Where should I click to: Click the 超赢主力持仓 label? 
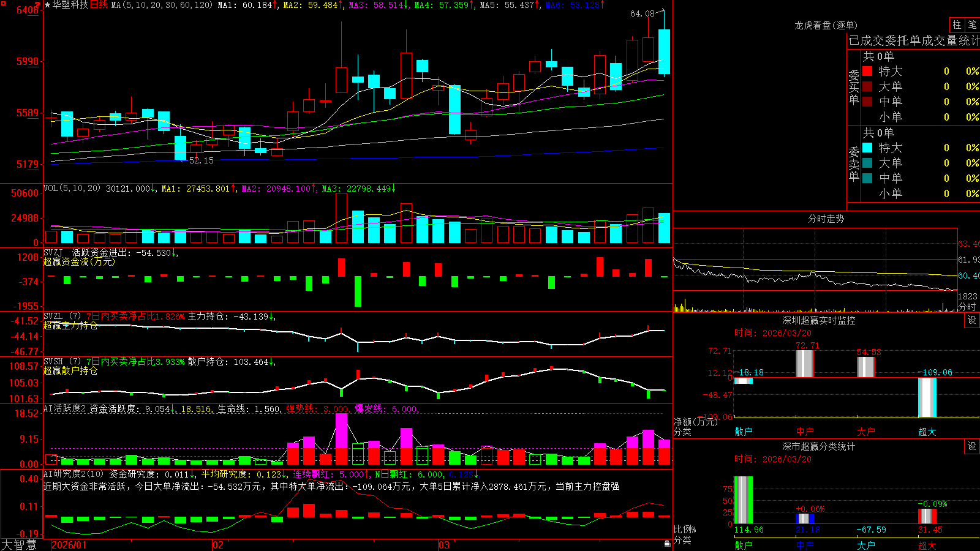(70, 326)
